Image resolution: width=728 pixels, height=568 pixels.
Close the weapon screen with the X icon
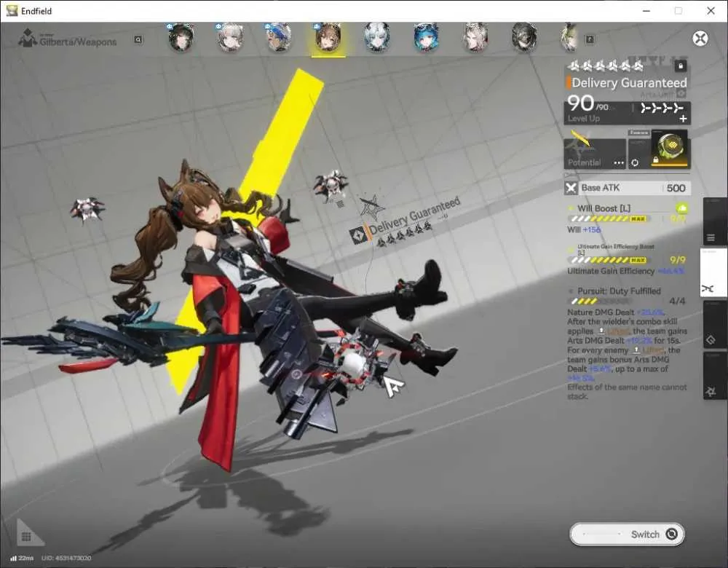coord(700,38)
